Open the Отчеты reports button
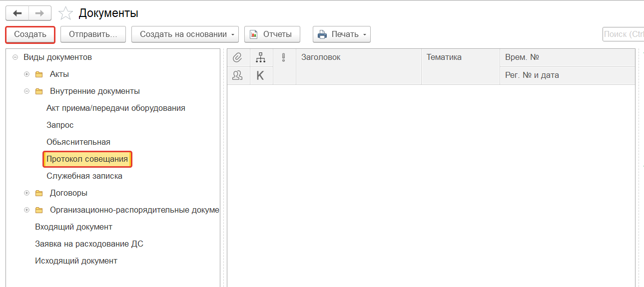644x287 pixels. tap(271, 34)
